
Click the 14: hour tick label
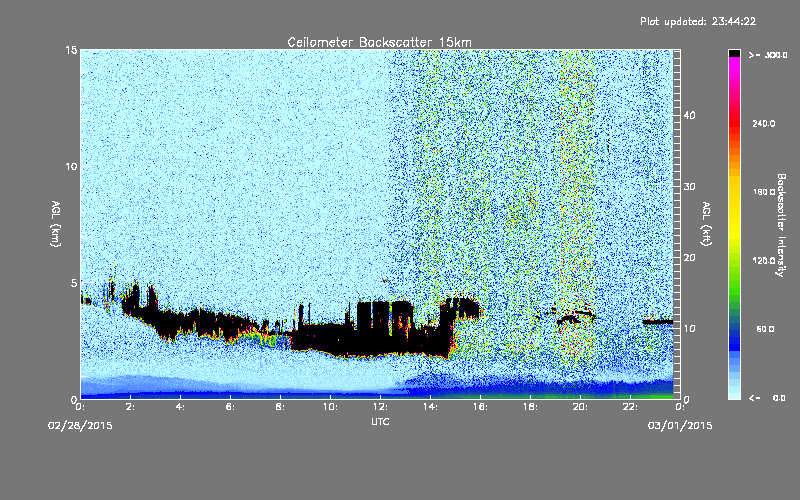tap(430, 407)
